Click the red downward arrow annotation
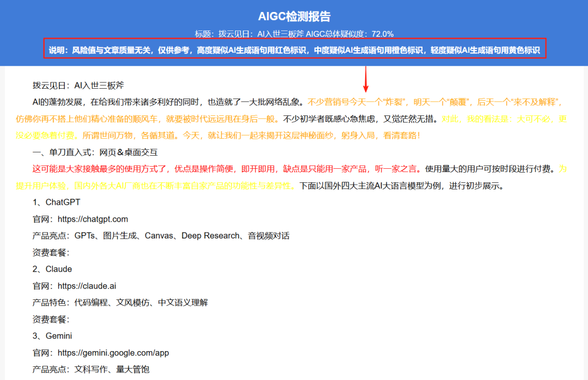This screenshot has height=380, width=588. point(366,79)
